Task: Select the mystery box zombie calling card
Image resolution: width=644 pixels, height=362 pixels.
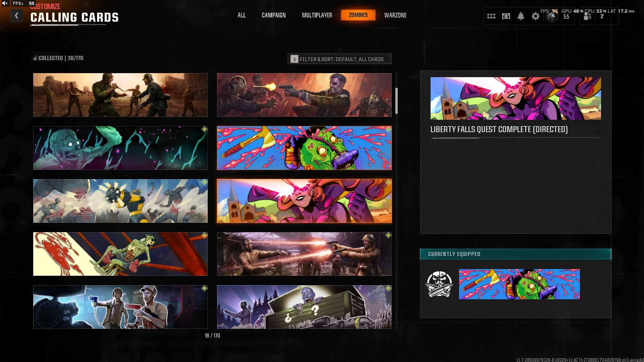Action: coord(304,307)
